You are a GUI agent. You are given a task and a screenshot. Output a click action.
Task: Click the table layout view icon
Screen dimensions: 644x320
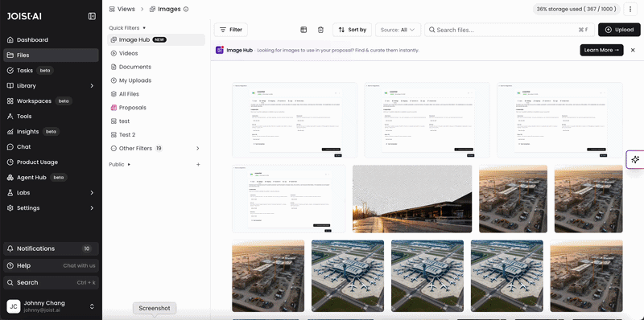[303, 30]
